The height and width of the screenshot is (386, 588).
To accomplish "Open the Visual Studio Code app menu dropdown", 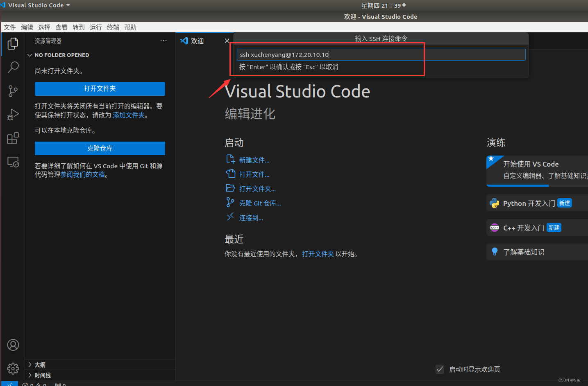I will 39,5.
